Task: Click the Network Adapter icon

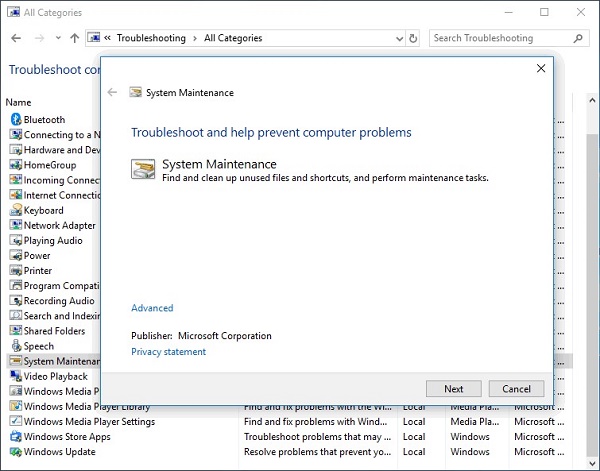Action: click(x=15, y=226)
